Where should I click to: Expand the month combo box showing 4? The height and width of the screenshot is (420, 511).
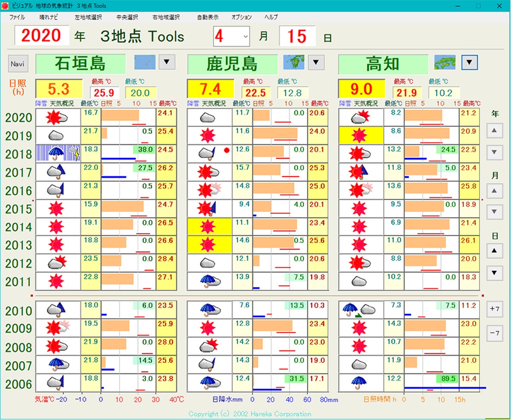(x=245, y=37)
